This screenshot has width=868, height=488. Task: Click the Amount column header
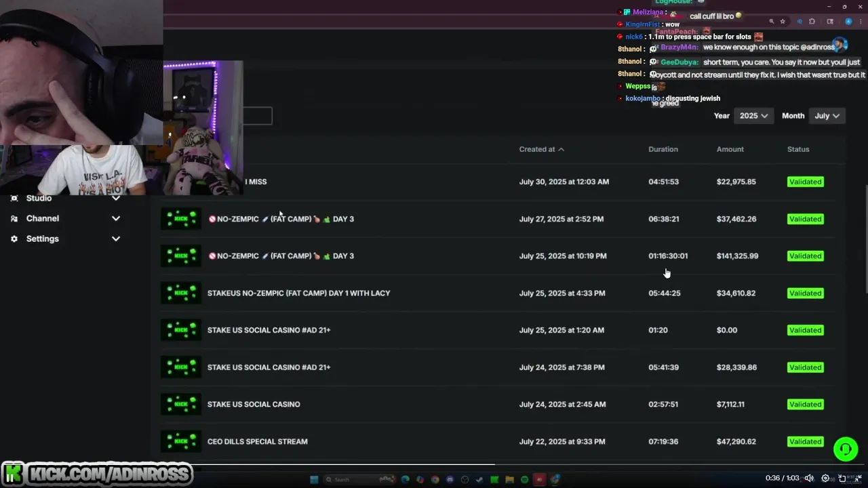tap(730, 149)
